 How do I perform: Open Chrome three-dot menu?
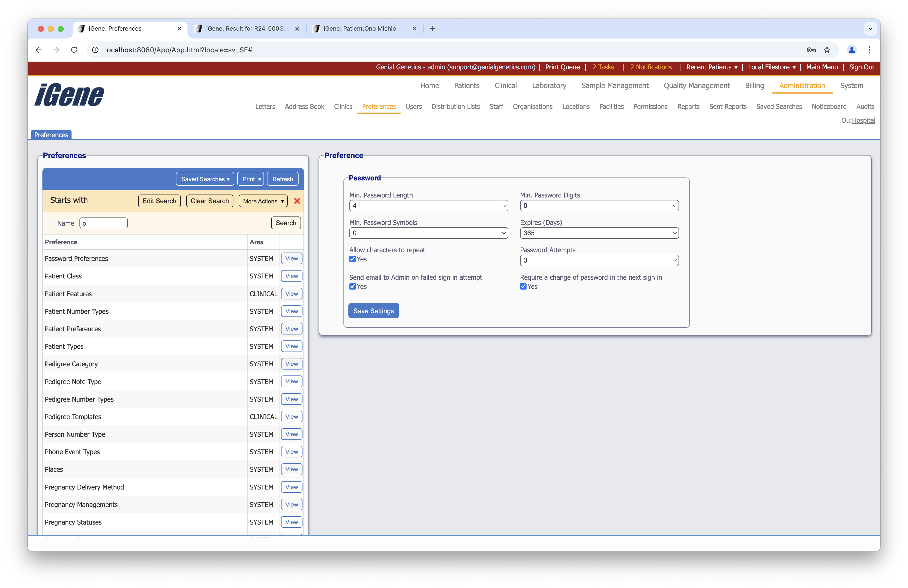(x=869, y=50)
